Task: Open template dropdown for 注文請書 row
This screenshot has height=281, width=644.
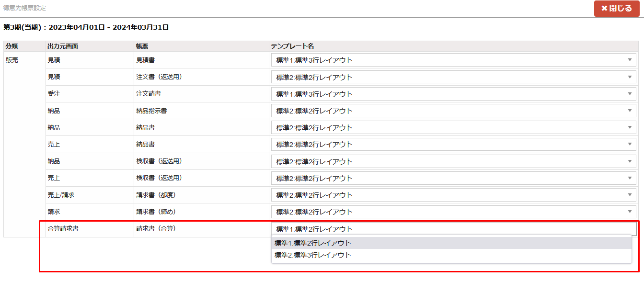Action: pos(453,94)
